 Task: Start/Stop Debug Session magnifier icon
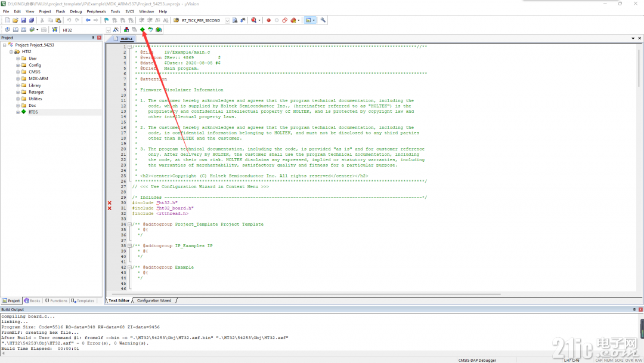pyautogui.click(x=254, y=20)
